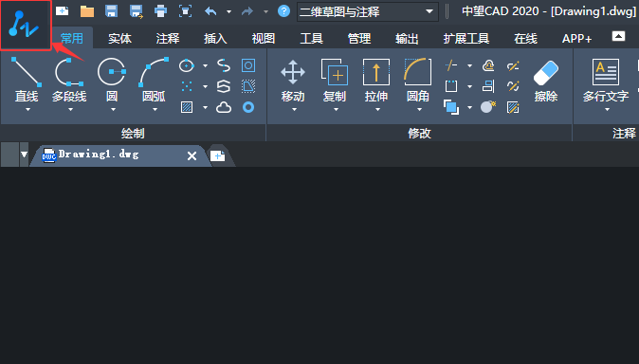This screenshot has height=364, width=639.
Task: Expand the 圆 circle options arrow
Action: 113,110
